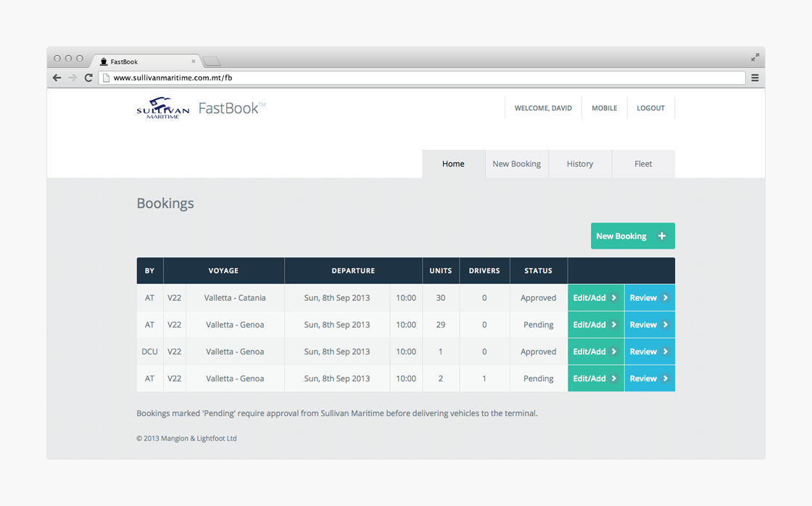Select the Home tab
The height and width of the screenshot is (506, 812).
click(x=453, y=164)
